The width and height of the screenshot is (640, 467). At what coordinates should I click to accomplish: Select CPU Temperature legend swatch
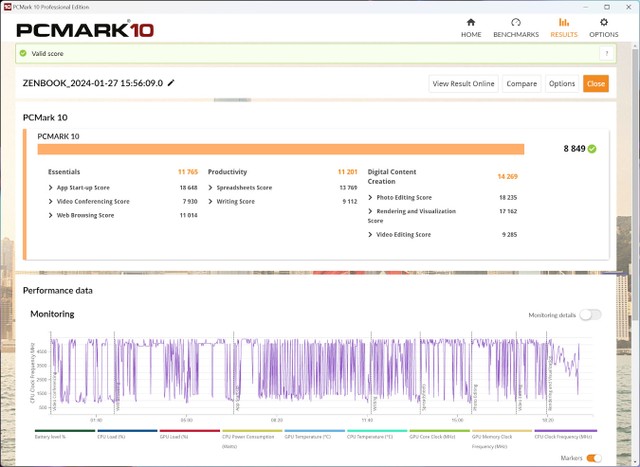coord(377,431)
